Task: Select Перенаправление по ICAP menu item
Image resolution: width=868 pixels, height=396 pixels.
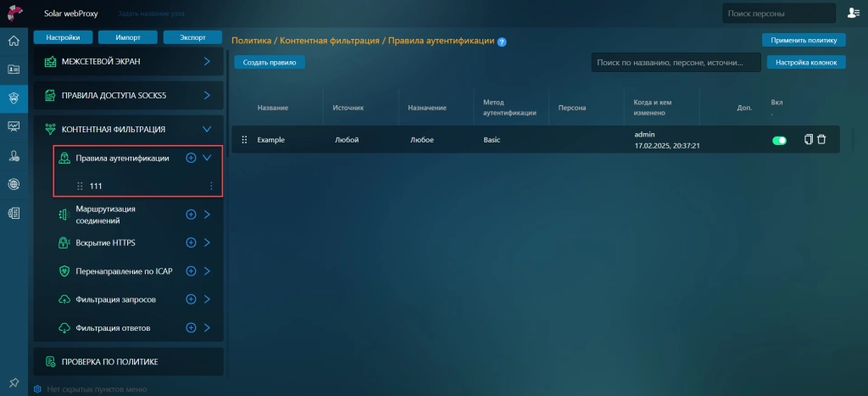Action: coord(124,271)
